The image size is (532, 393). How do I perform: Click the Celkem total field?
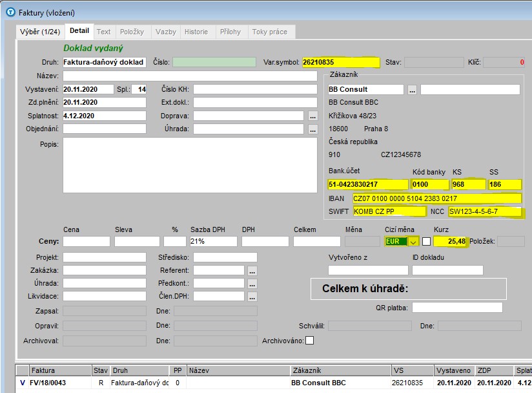tap(317, 241)
